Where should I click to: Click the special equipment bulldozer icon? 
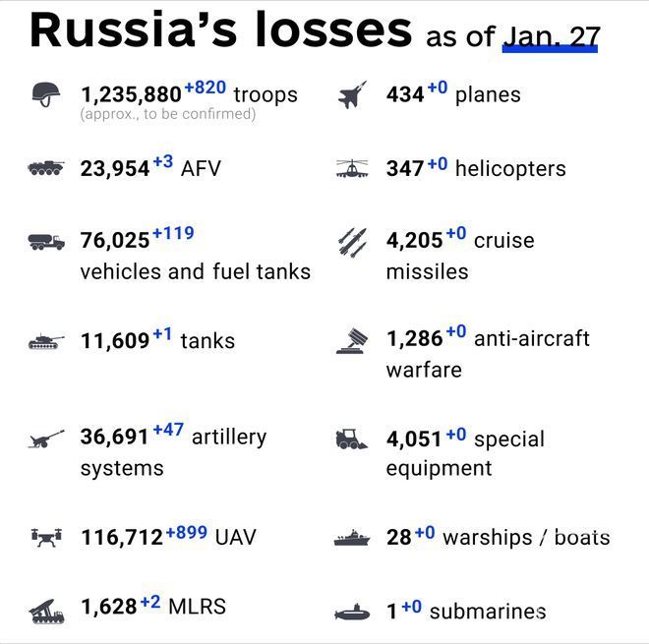pos(352,439)
